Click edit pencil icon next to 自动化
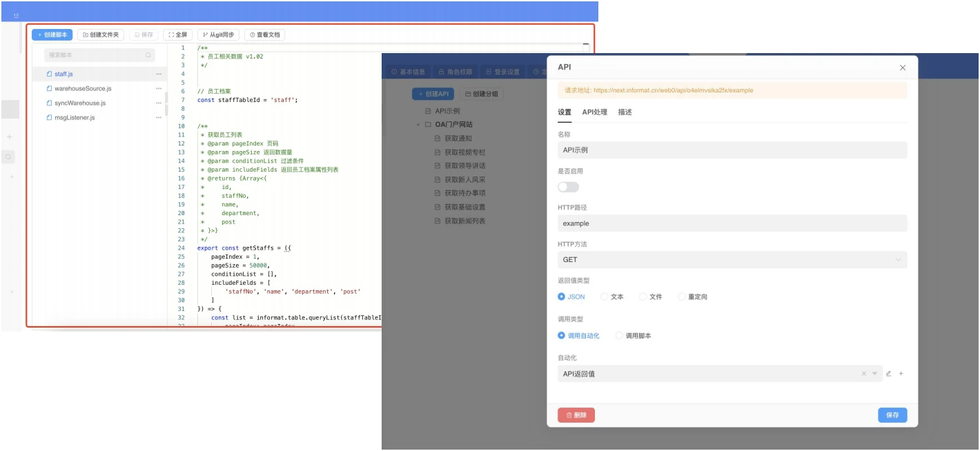The width and height of the screenshot is (980, 451). coord(889,374)
